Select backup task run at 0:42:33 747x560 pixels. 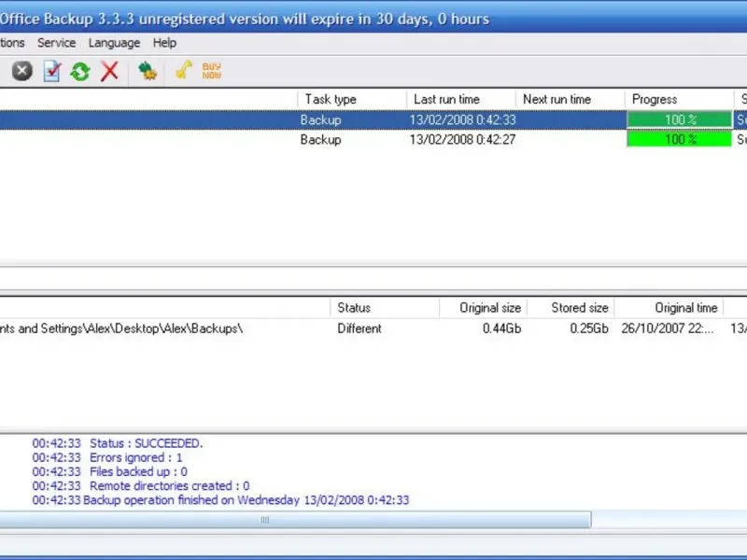(373, 119)
